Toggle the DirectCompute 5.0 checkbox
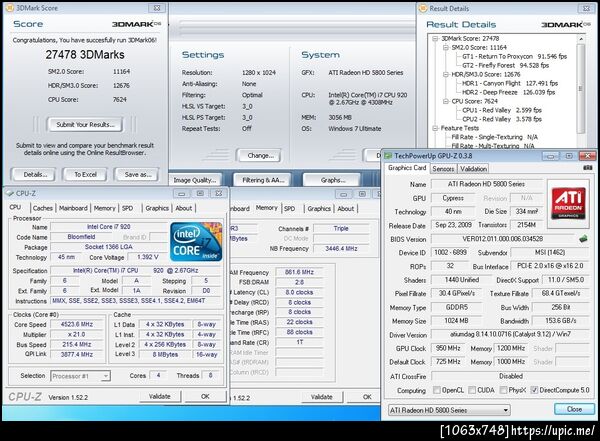This screenshot has height=441, width=600. coord(535,390)
